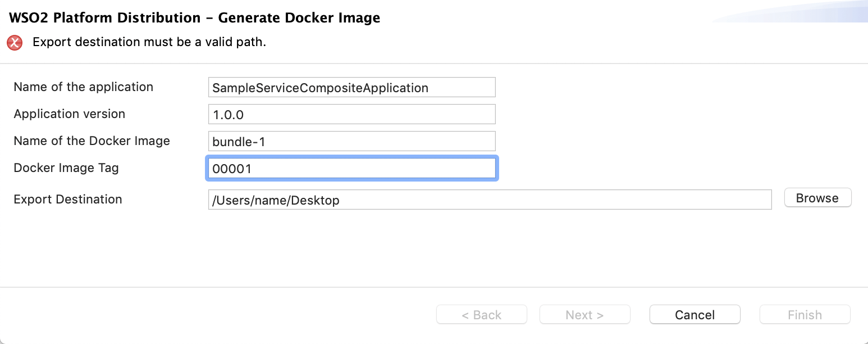Click the Name of the Docker Image field

pos(351,141)
